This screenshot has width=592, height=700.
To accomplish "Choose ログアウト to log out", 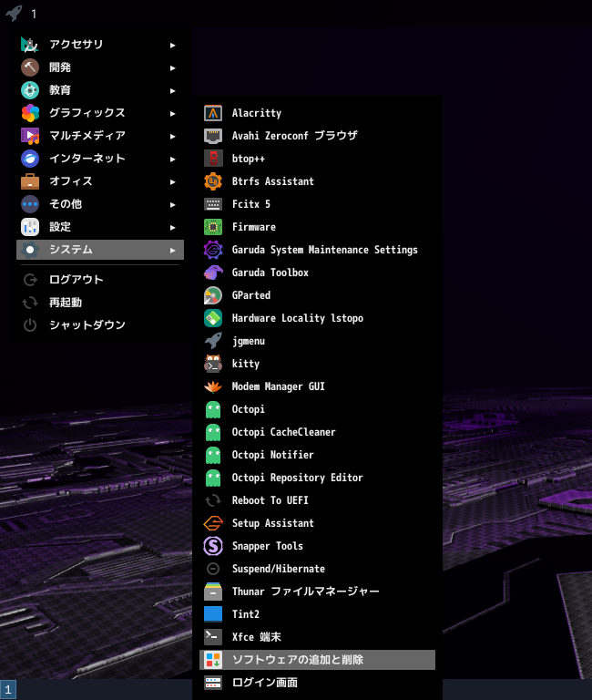I will [x=100, y=280].
